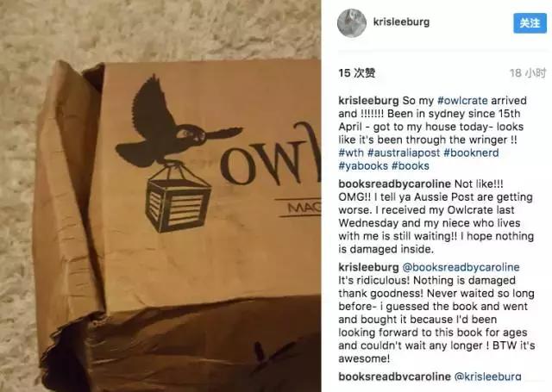This screenshot has width=552, height=392.
Task: Click the owl logo on the box photo
Action: 178,121
